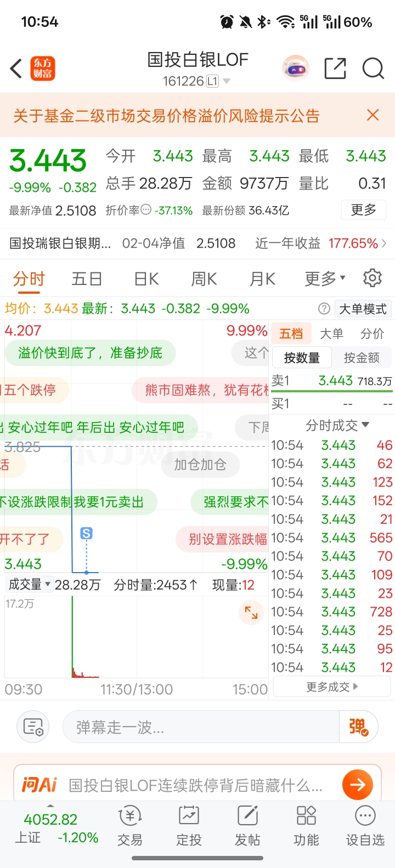
Task: Switch to the 五日 tab
Action: [x=87, y=278]
